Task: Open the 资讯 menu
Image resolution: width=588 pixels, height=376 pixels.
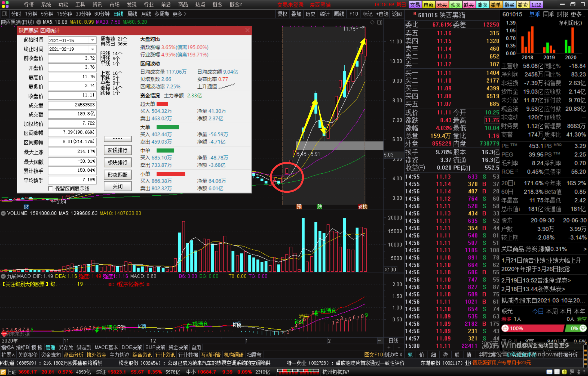Action: 97,5
